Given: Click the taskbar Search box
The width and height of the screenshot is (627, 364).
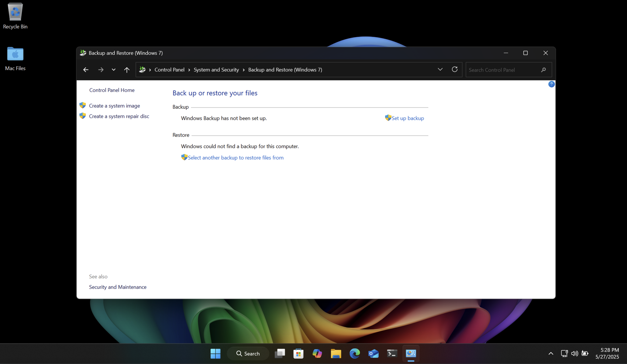Looking at the screenshot, I should click(x=248, y=354).
